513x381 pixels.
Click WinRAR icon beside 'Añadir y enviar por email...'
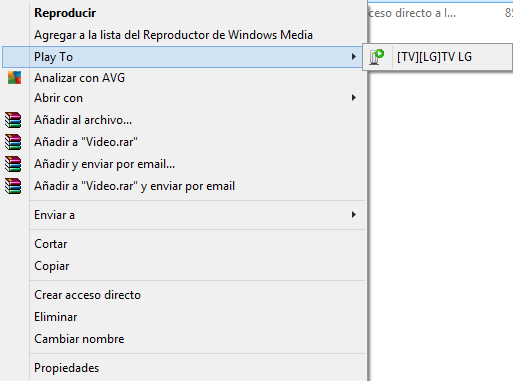click(x=13, y=164)
